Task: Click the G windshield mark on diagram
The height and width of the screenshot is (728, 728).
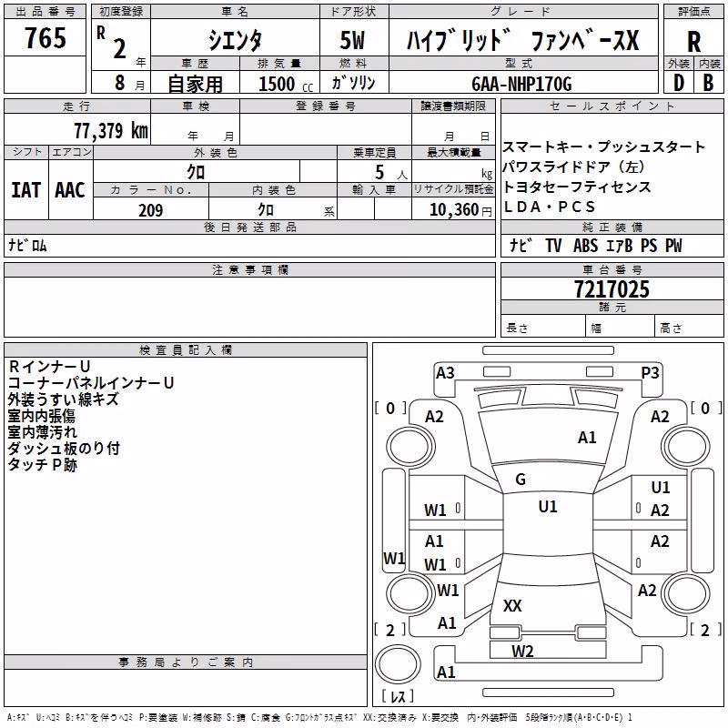Action: (x=521, y=480)
